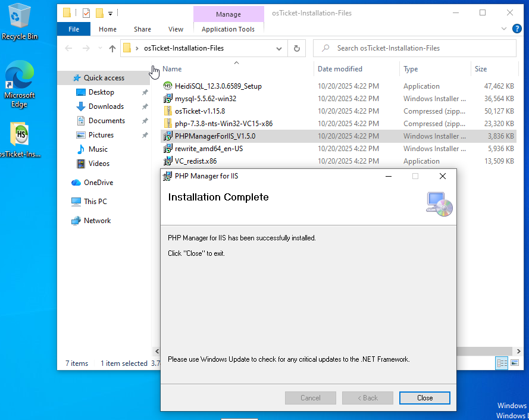Select php-7.3.8-nts-Win32-VC15-x86 zip icon
This screenshot has height=420, width=529.
(x=168, y=124)
